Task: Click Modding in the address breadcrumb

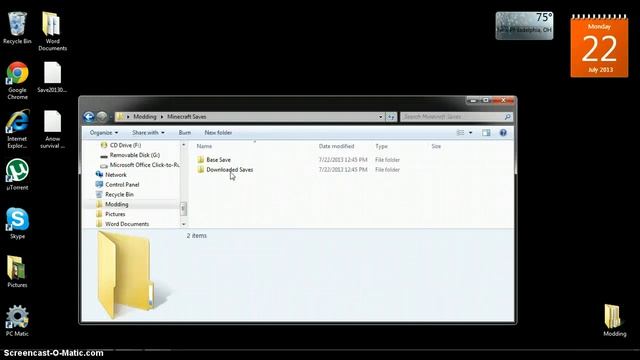Action: pyautogui.click(x=145, y=117)
